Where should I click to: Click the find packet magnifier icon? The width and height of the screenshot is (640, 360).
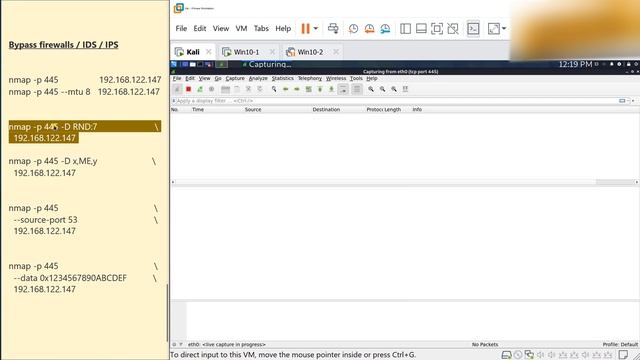pos(274,89)
